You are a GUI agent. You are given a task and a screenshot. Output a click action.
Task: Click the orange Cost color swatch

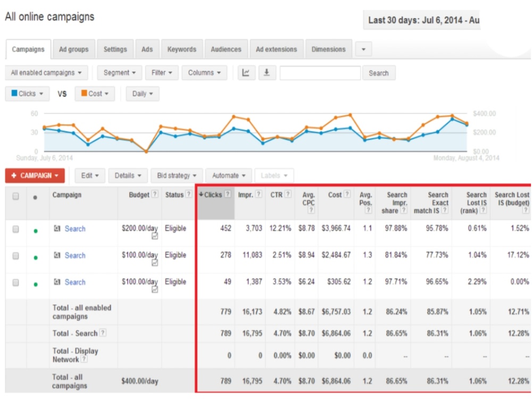tap(84, 93)
